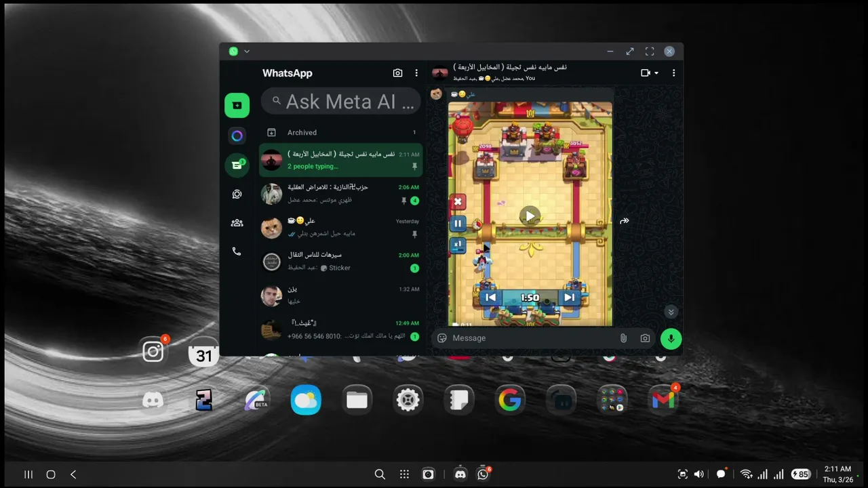Click the forward arrow next to the video
This screenshot has width=868, height=488.
pos(625,220)
